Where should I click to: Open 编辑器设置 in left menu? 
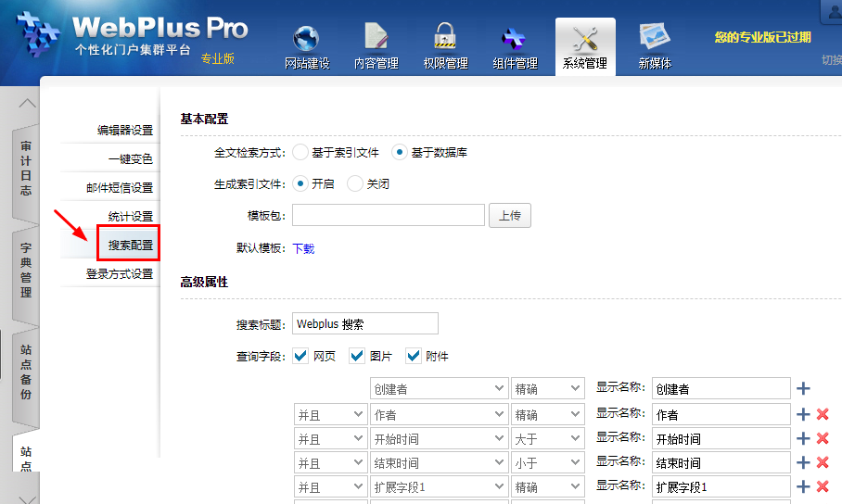click(x=124, y=130)
